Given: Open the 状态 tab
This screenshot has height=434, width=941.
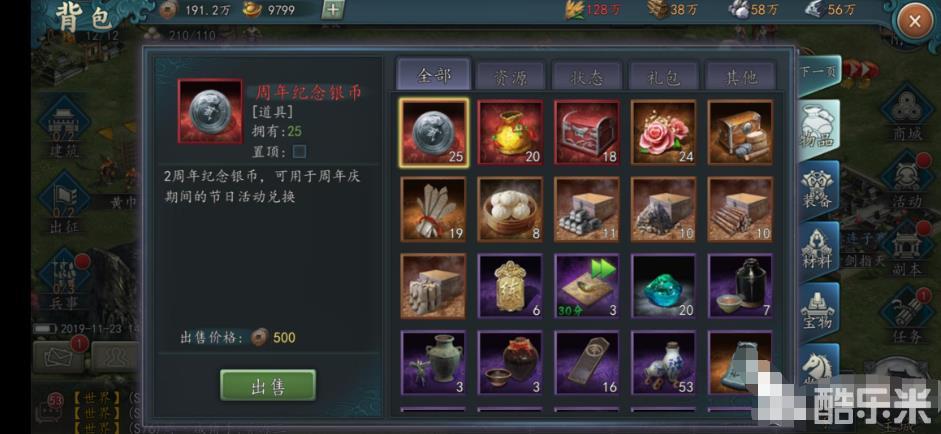Looking at the screenshot, I should (587, 76).
